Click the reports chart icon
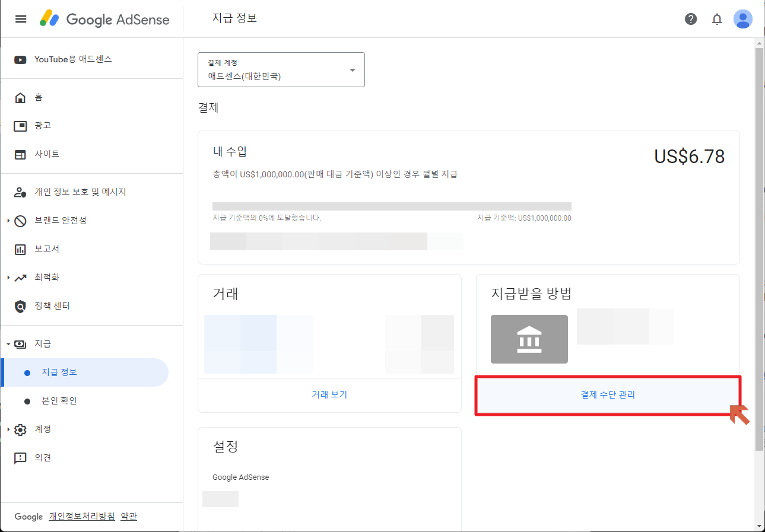765x532 pixels. (x=20, y=249)
